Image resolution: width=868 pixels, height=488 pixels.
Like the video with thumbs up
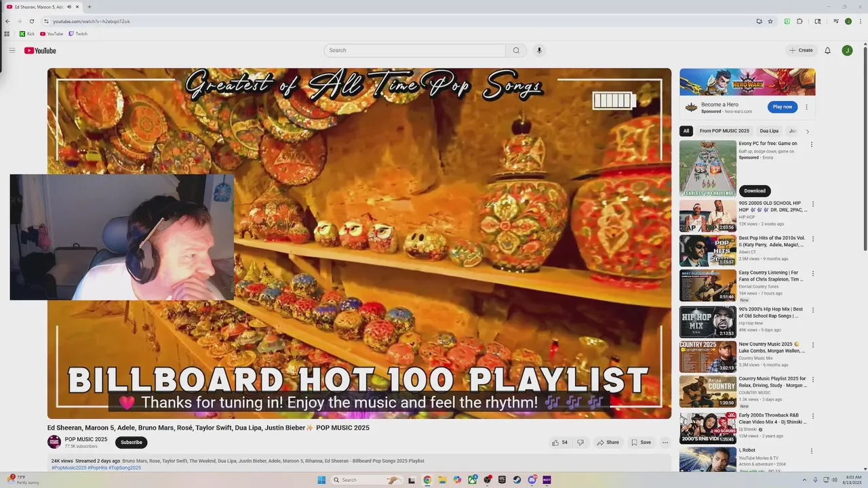click(x=560, y=443)
